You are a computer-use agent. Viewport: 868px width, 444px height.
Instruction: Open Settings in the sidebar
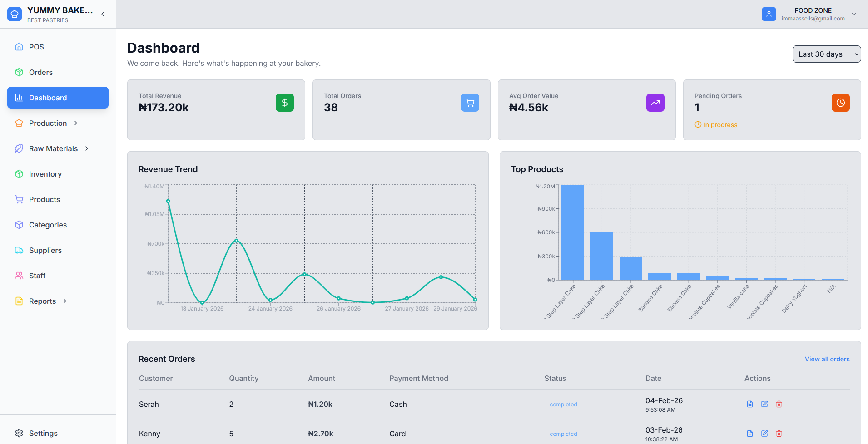pyautogui.click(x=43, y=433)
